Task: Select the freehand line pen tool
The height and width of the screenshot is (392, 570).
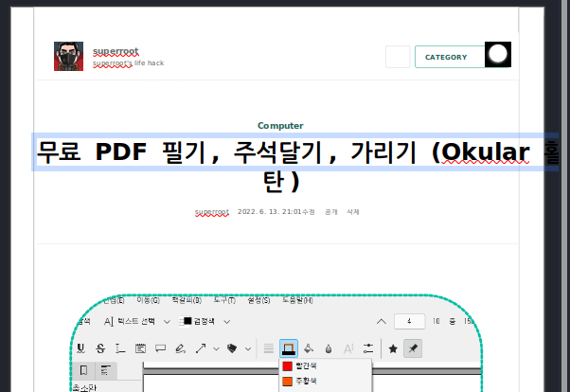Action: 180,348
